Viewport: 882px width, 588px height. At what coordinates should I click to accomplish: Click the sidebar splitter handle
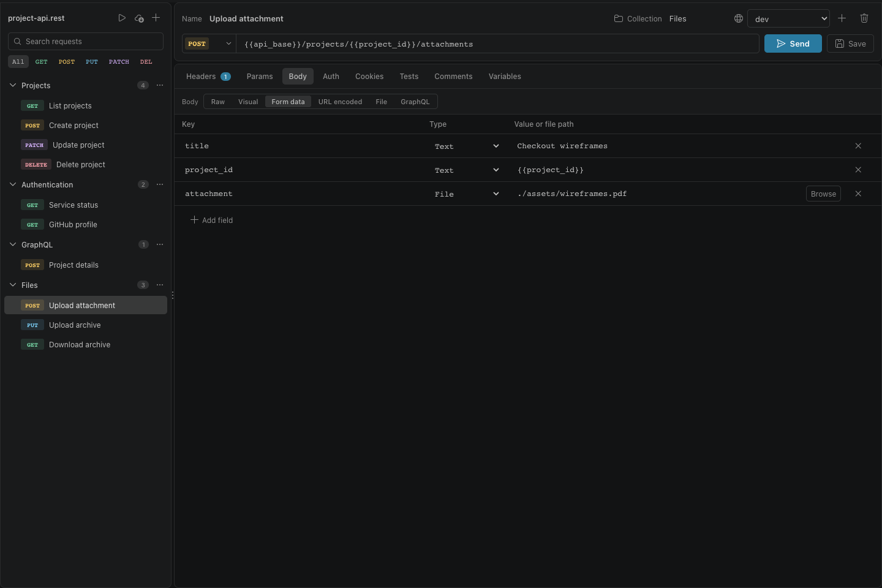pyautogui.click(x=173, y=295)
